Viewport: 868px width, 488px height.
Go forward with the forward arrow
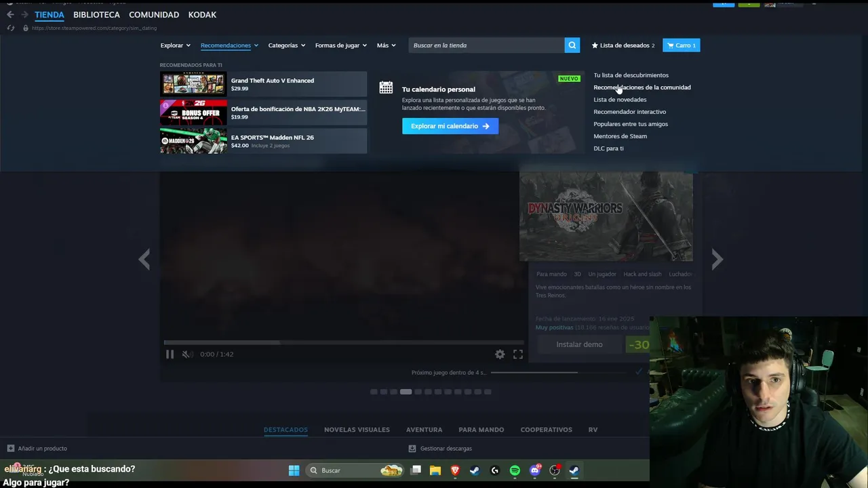(24, 14)
